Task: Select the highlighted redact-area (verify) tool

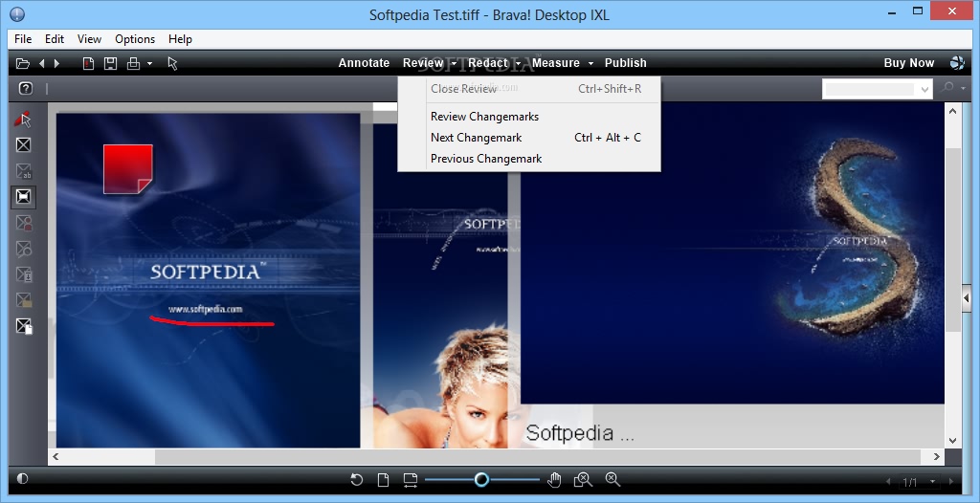Action: coord(23,197)
